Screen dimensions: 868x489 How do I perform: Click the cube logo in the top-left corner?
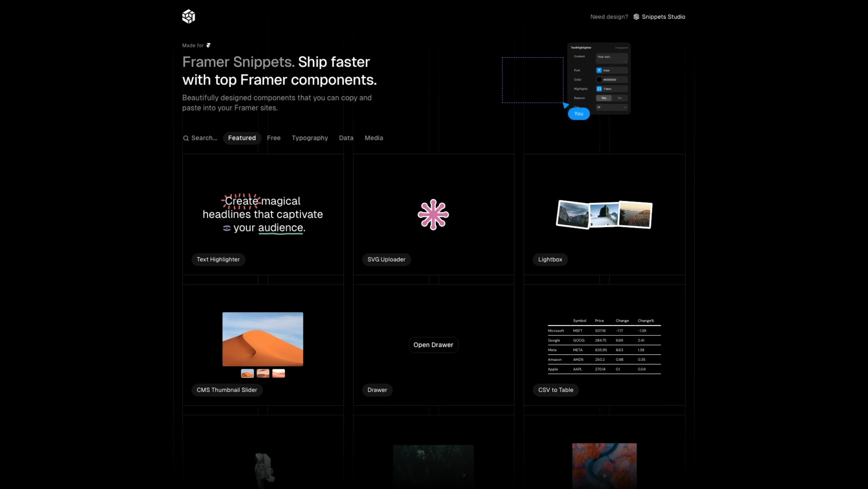coord(189,16)
